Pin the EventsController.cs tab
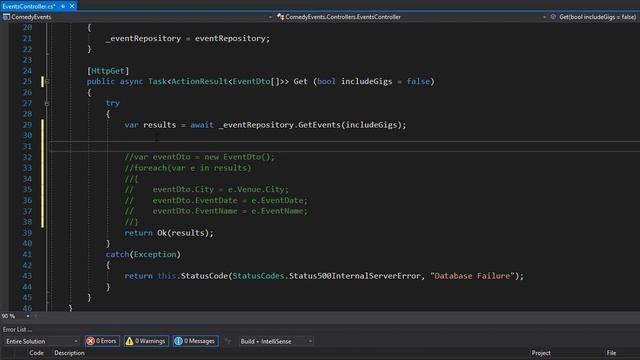 [x=63, y=6]
